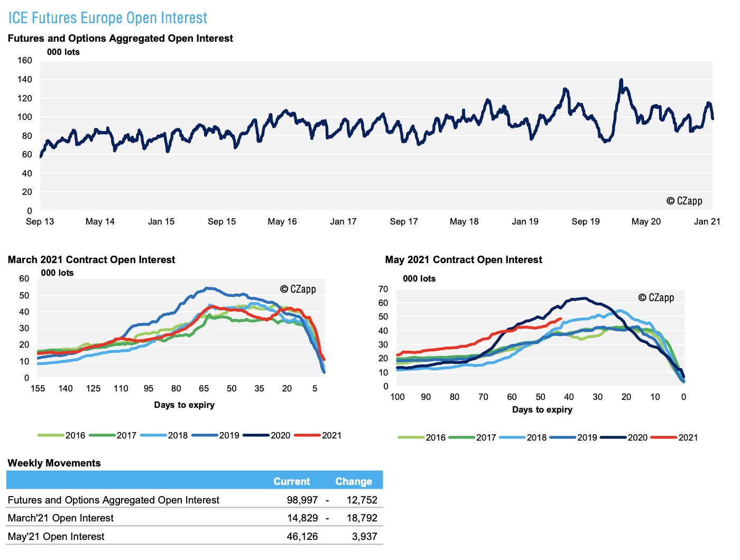Select '000 lots' label above the March chart

[x=58, y=273]
